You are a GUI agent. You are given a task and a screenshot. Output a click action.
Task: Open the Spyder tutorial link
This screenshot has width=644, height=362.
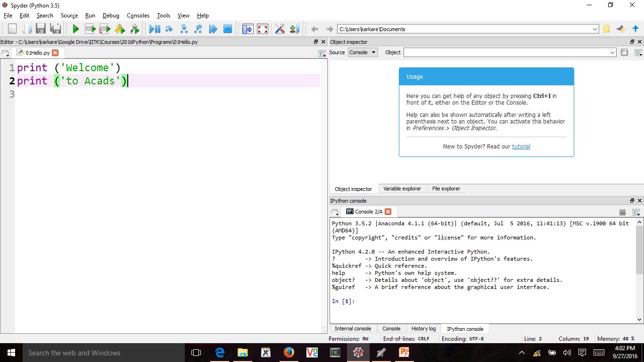point(520,146)
